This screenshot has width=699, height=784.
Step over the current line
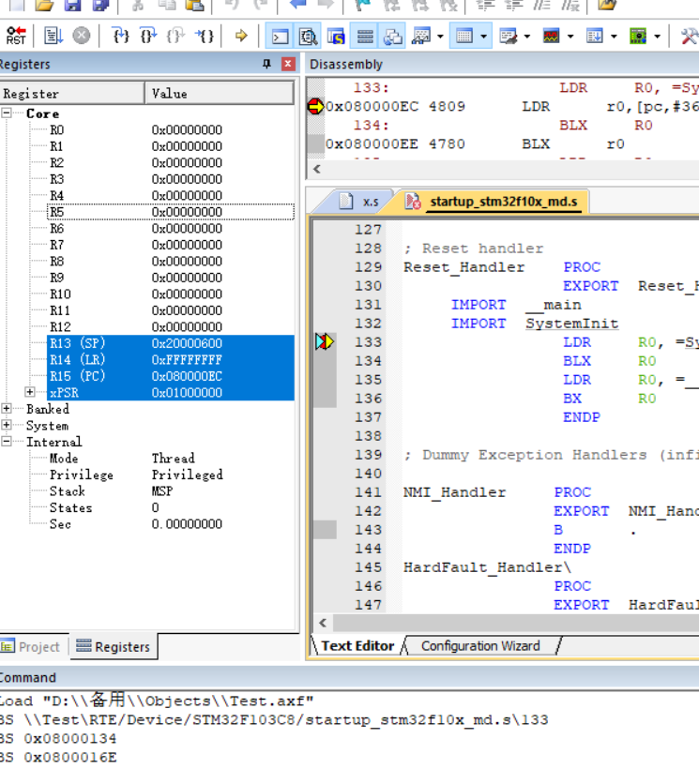[x=148, y=36]
